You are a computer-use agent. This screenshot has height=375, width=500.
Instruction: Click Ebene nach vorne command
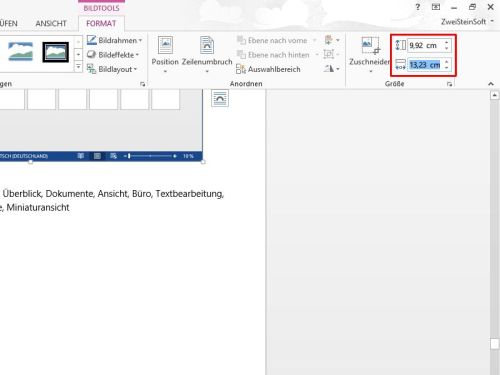pos(272,40)
